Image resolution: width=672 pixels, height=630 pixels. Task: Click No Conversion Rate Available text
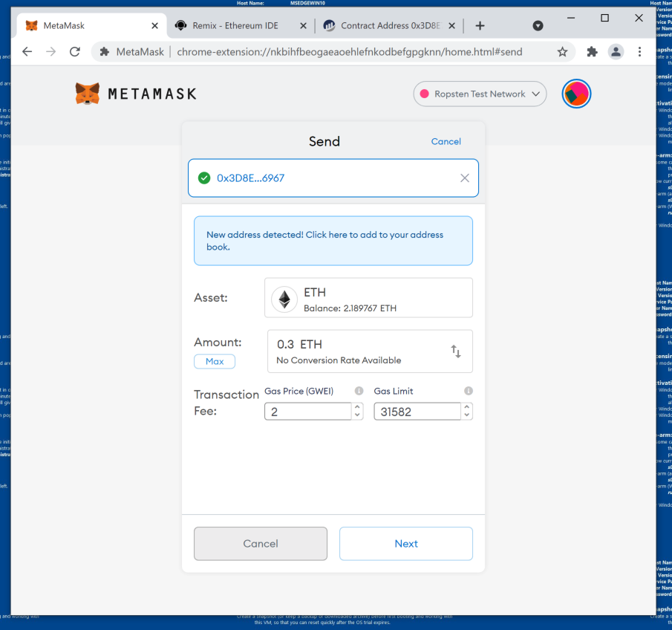[x=339, y=360]
